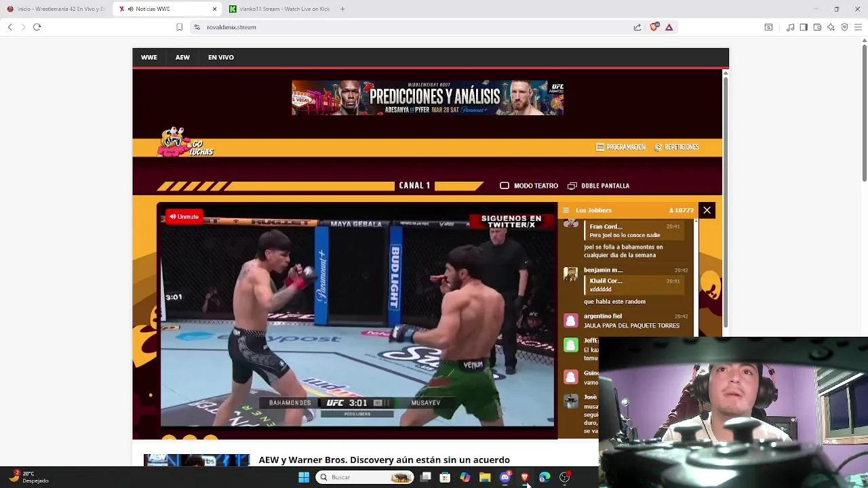
Task: Open the Programación schedule link
Action: [620, 147]
